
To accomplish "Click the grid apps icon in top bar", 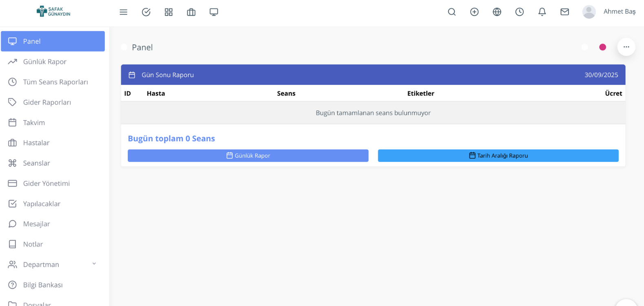I will tap(168, 12).
